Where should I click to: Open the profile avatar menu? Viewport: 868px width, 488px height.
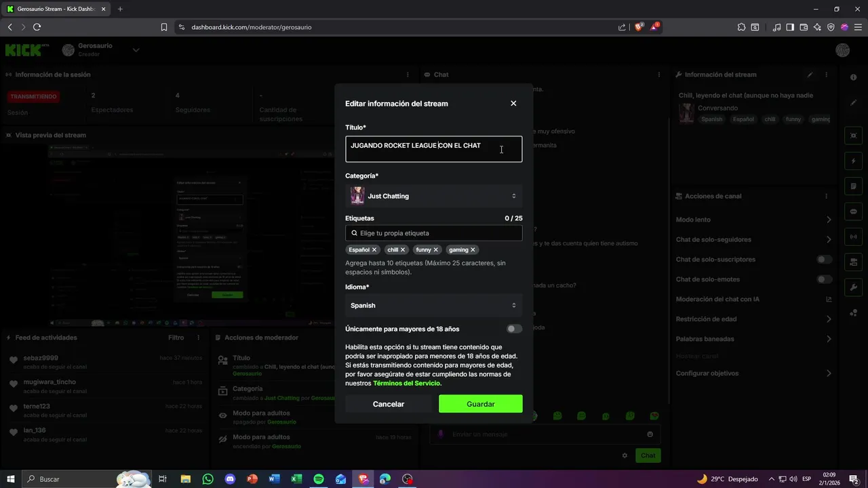pyautogui.click(x=842, y=50)
